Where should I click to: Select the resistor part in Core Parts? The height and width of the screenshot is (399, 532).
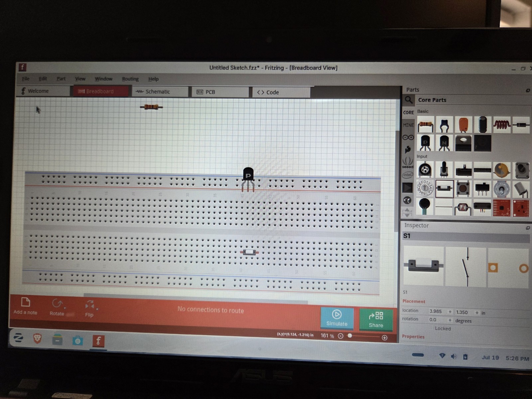425,125
